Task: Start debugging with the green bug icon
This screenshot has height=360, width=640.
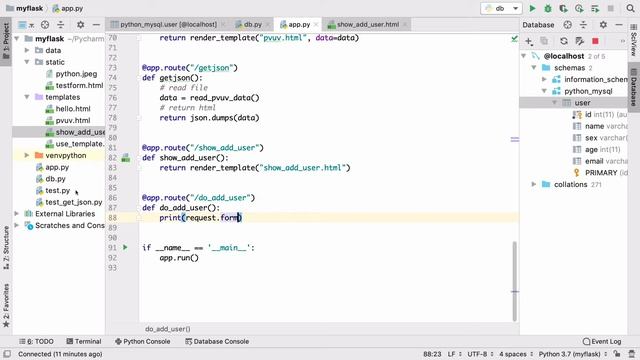Action: click(548, 8)
